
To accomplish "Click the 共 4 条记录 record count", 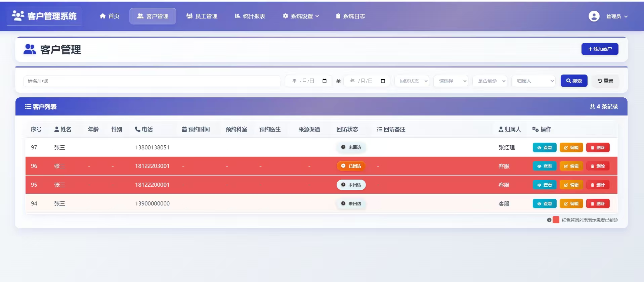I will coord(604,106).
